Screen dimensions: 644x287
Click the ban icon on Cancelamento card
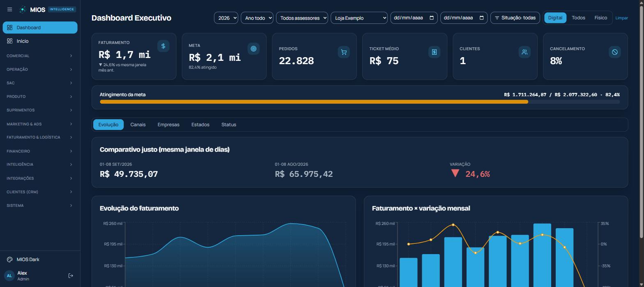(615, 52)
